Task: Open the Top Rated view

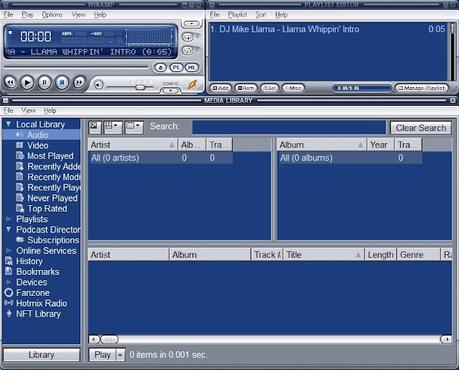Action: [47, 209]
